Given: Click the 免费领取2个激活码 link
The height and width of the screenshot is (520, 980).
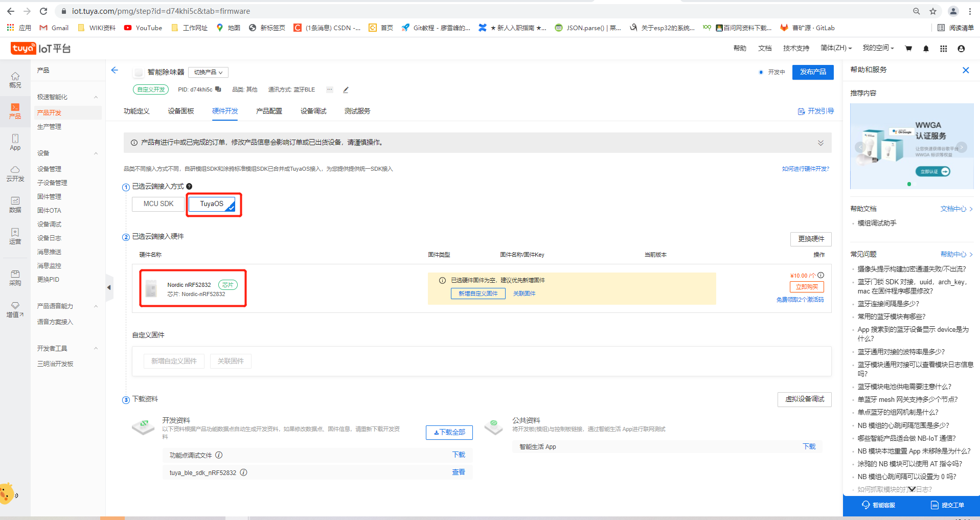Looking at the screenshot, I should pos(800,300).
